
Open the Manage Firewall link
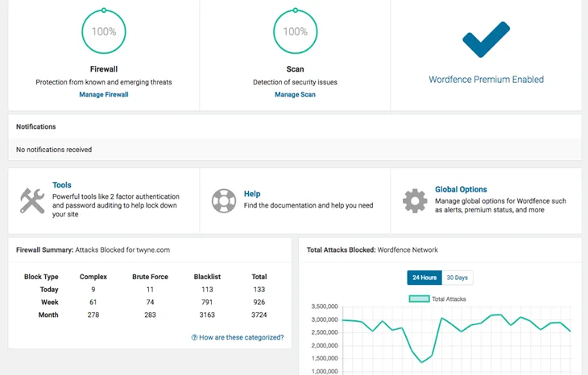[104, 94]
